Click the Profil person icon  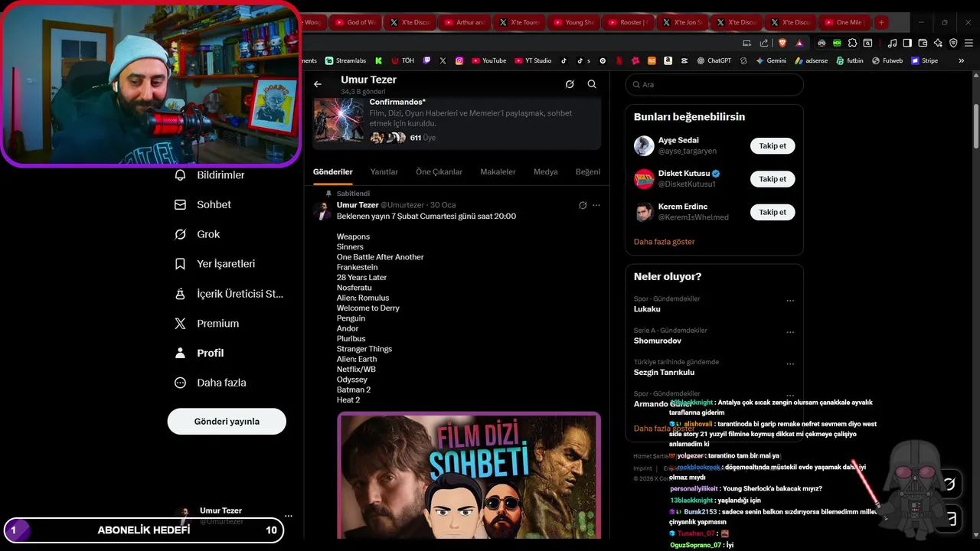[181, 353]
